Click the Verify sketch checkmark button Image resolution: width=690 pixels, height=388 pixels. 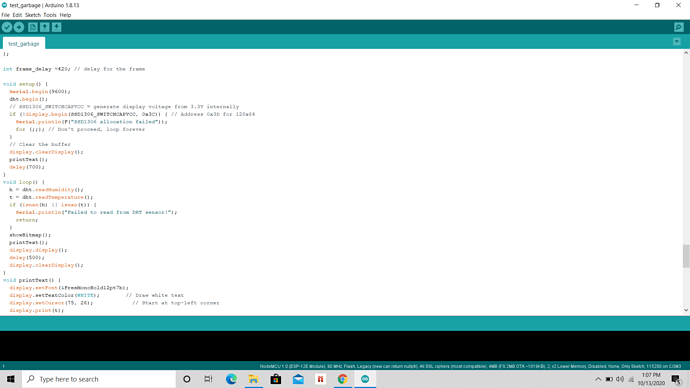click(x=7, y=27)
